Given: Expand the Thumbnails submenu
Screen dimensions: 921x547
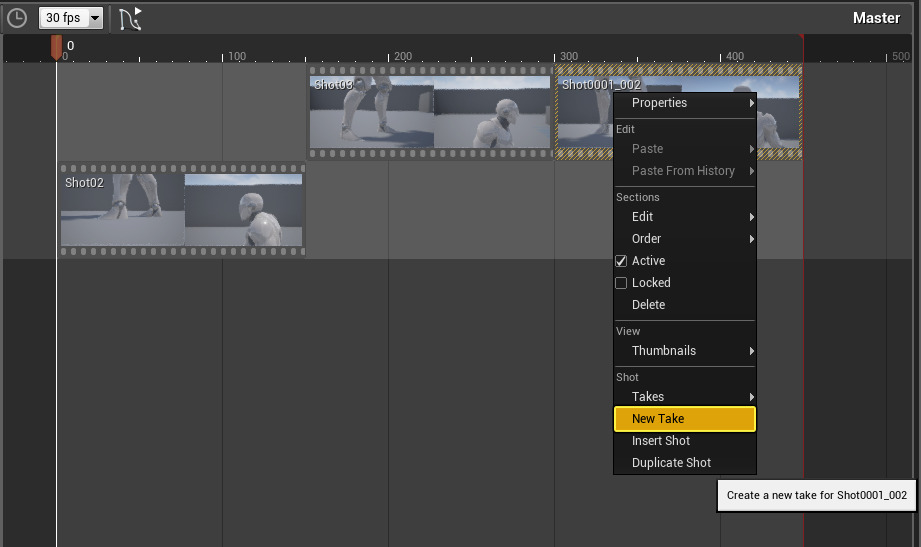Looking at the screenshot, I should (x=685, y=351).
